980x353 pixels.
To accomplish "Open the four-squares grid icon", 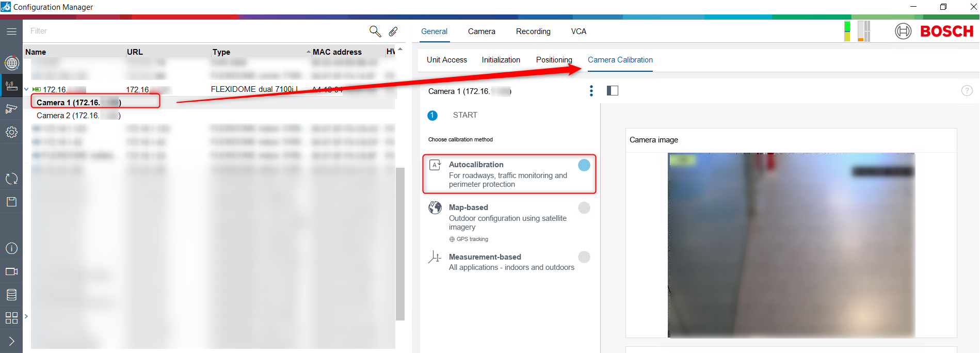I will click(x=11, y=318).
